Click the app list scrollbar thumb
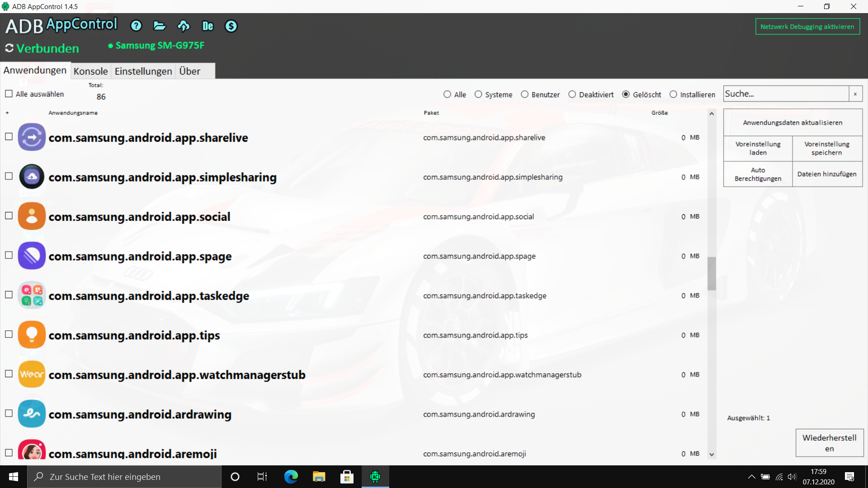 click(712, 274)
